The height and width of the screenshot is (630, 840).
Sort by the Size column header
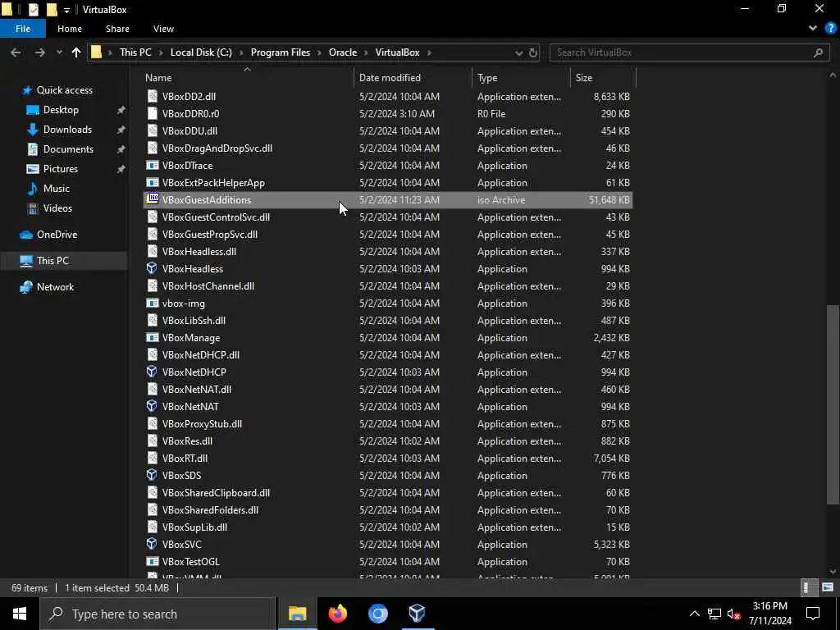click(x=603, y=77)
